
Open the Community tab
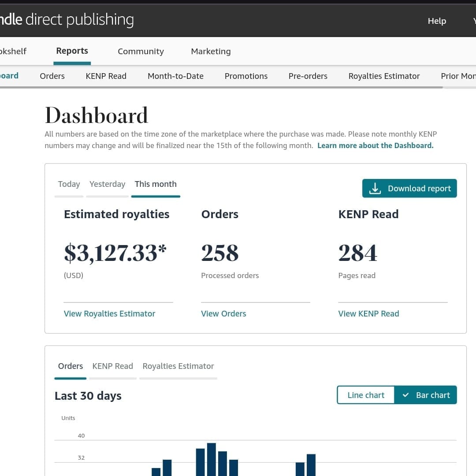pyautogui.click(x=141, y=51)
